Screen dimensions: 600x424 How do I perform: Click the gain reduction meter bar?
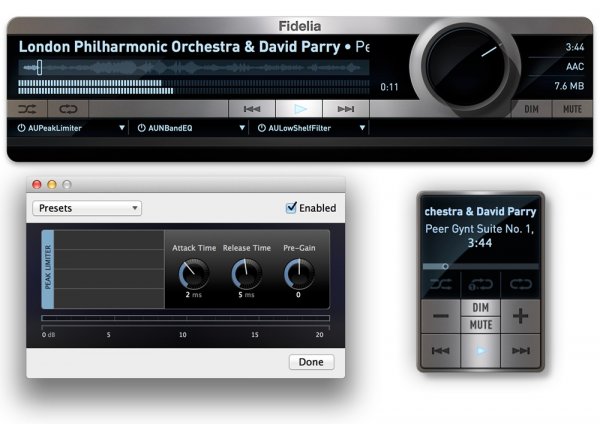click(186, 318)
